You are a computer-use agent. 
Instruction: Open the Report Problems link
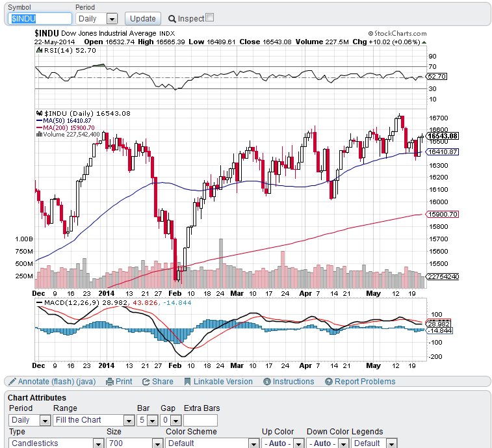click(365, 382)
